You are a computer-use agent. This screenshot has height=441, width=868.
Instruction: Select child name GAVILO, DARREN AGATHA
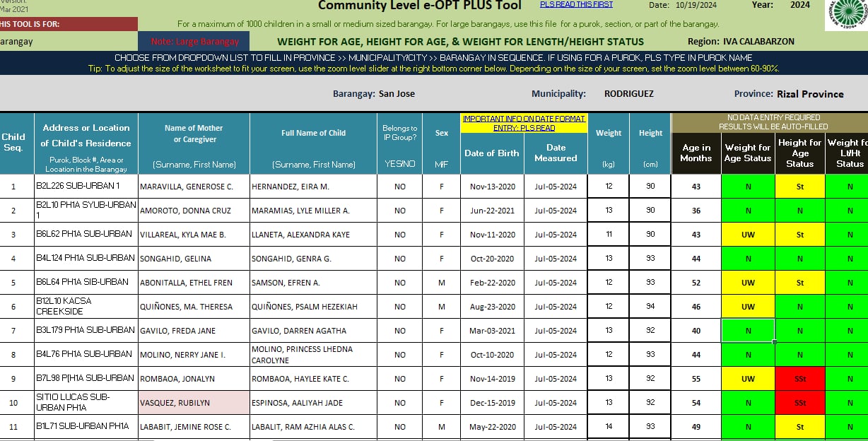click(314, 331)
